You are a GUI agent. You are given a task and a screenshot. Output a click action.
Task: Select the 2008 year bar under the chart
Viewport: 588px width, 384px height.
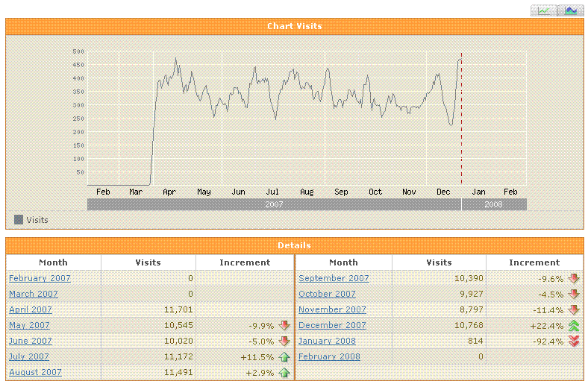[x=493, y=204]
